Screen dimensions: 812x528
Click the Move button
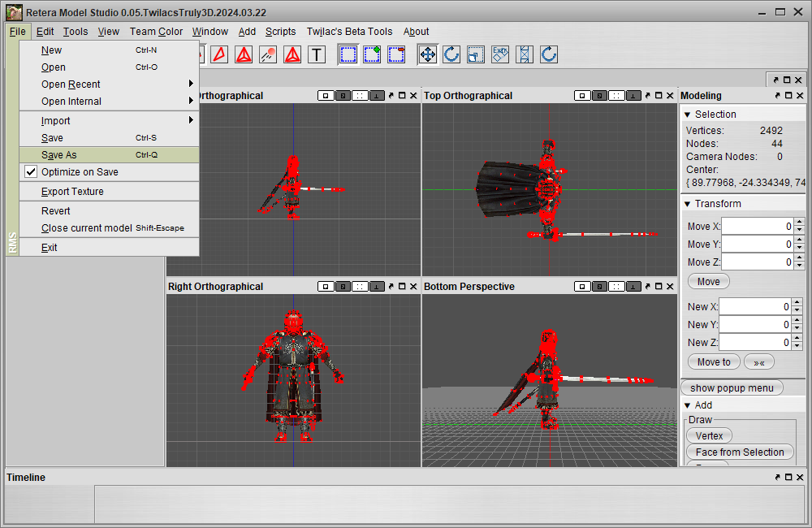point(708,282)
